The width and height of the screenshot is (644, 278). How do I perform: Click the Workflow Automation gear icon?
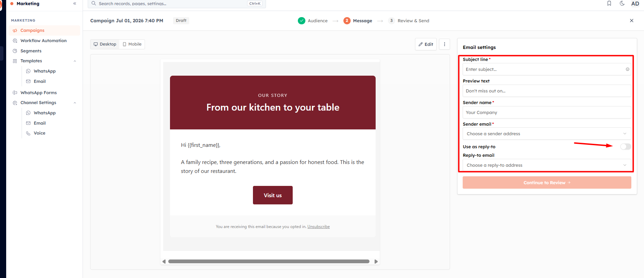coord(15,41)
